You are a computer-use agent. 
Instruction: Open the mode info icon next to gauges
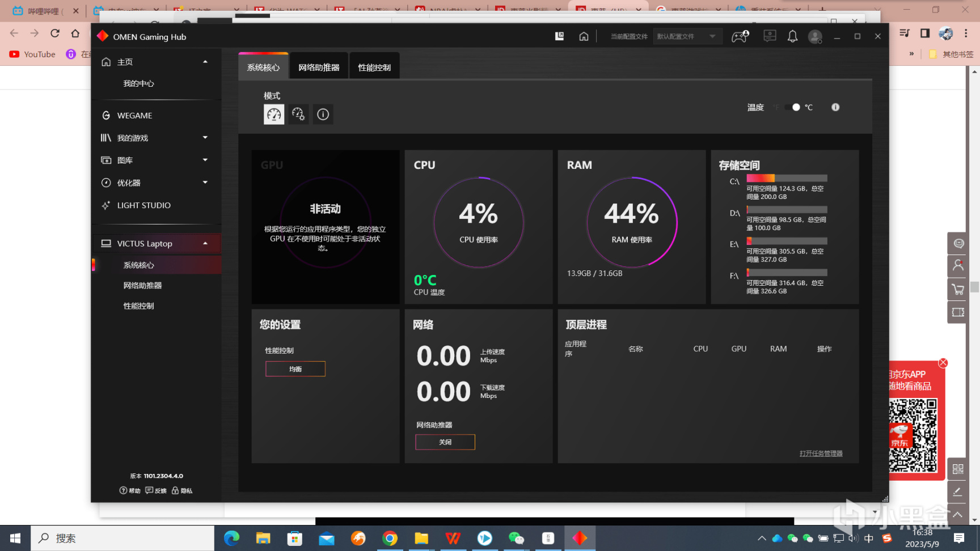point(323,115)
